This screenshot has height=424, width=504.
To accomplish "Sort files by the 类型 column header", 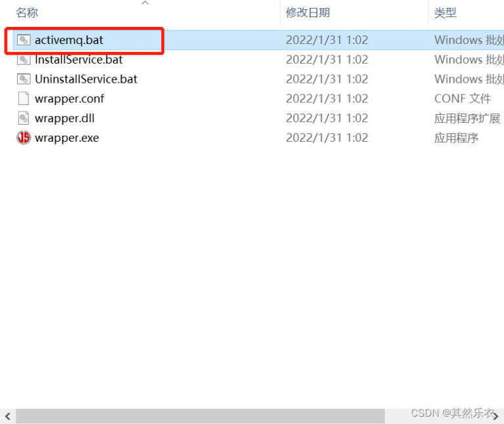I will click(445, 12).
